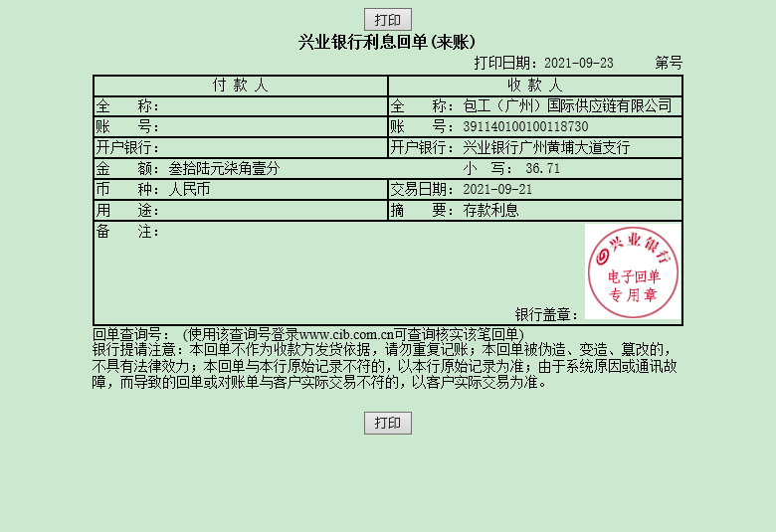Image resolution: width=776 pixels, height=532 pixels.
Task: Click the bottom 打印 print button
Action: point(388,423)
